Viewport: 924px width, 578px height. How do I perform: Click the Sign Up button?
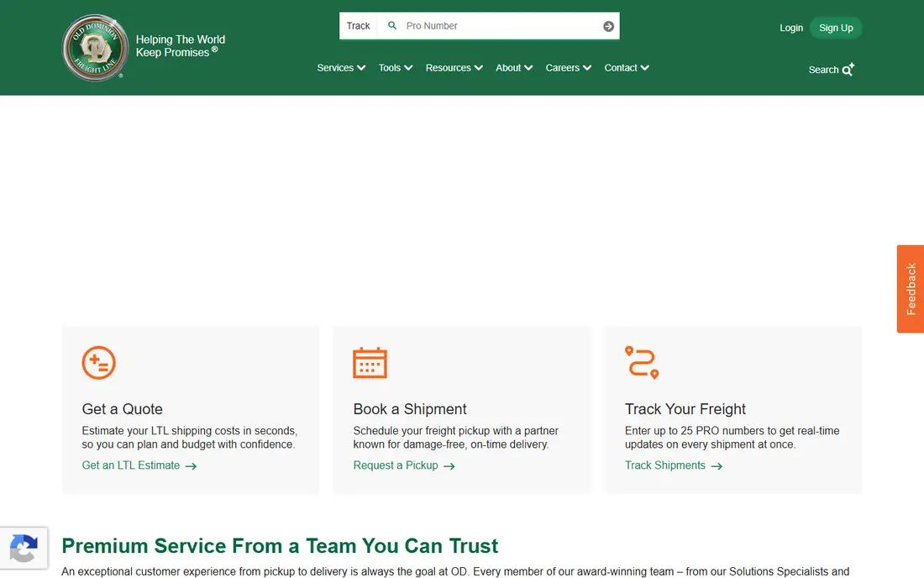[x=836, y=28]
